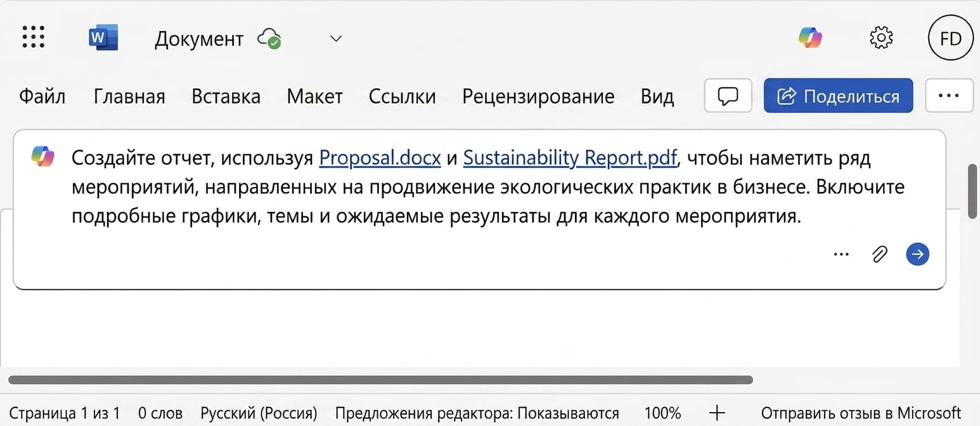Click Отправить отзыв в Microsoft
The width and height of the screenshot is (980, 426).
point(861,413)
